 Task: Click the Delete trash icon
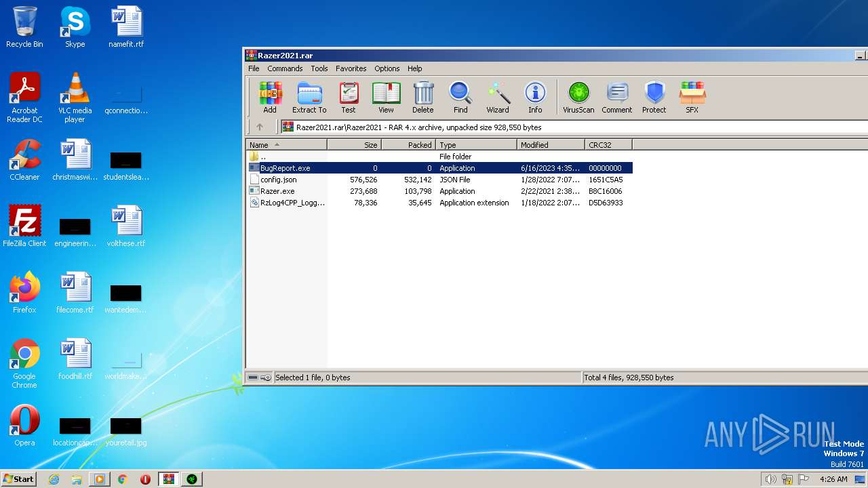pyautogui.click(x=423, y=97)
